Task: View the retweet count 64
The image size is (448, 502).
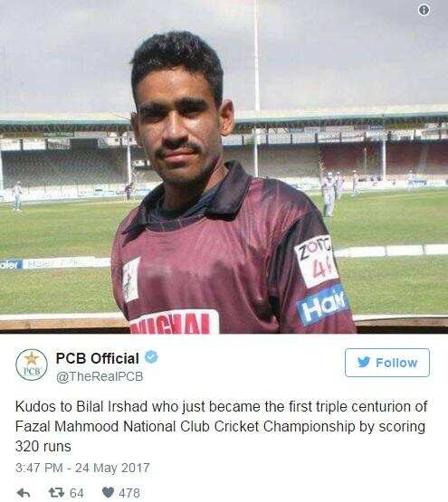Action: [77, 493]
